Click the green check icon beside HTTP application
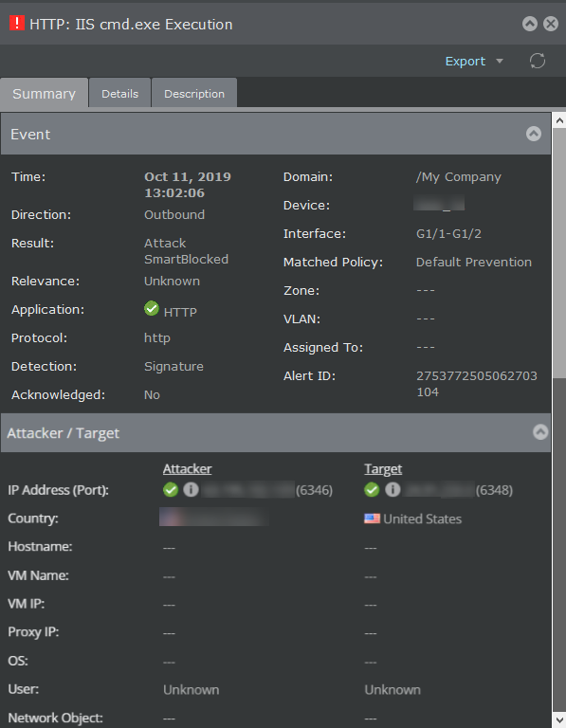This screenshot has width=566, height=728. pyautogui.click(x=152, y=308)
